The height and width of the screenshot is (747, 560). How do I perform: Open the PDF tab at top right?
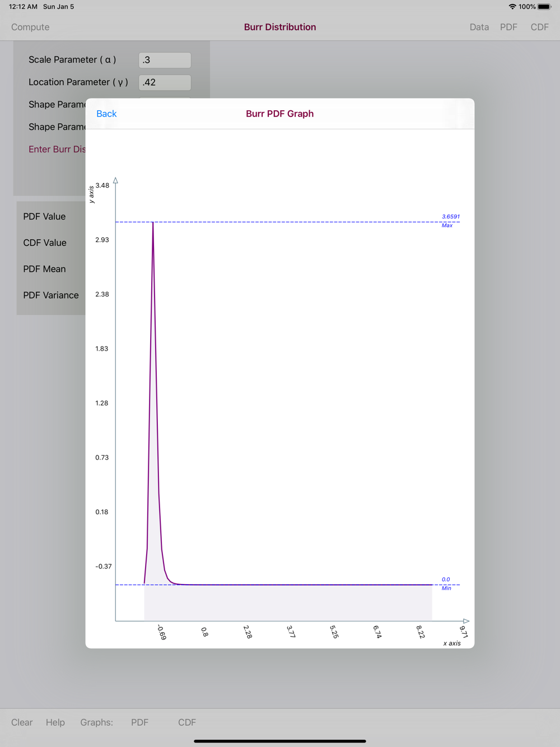coord(508,27)
